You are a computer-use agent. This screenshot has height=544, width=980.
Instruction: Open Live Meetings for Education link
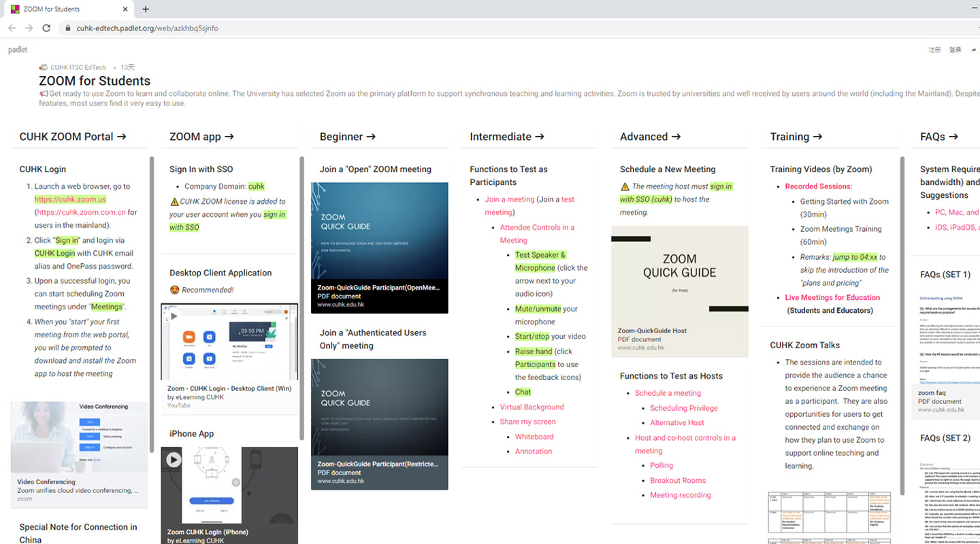tap(832, 297)
